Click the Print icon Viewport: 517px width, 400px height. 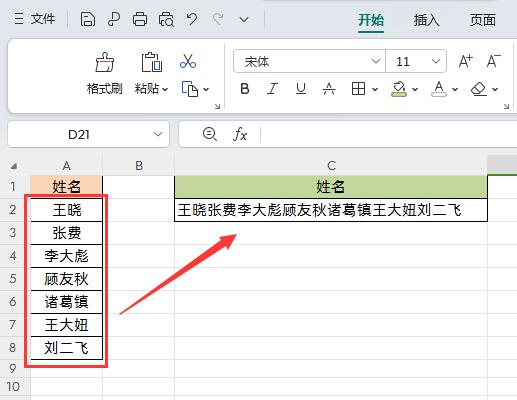(x=140, y=19)
